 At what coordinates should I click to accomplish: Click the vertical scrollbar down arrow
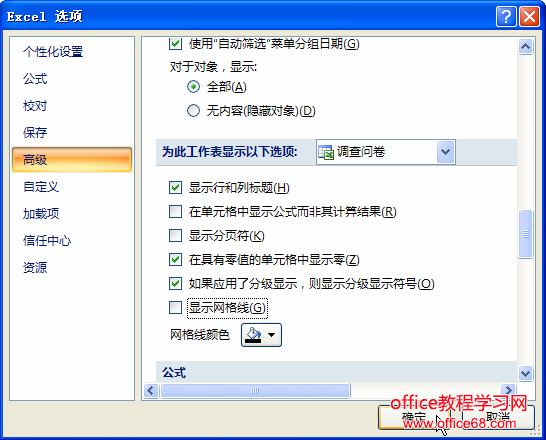(525, 374)
